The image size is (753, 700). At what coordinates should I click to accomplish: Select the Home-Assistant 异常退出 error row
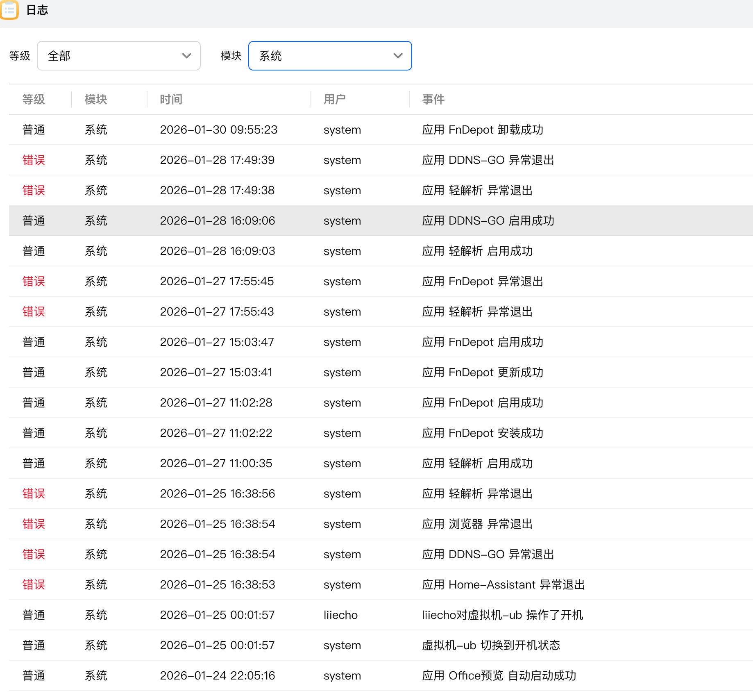tap(503, 585)
